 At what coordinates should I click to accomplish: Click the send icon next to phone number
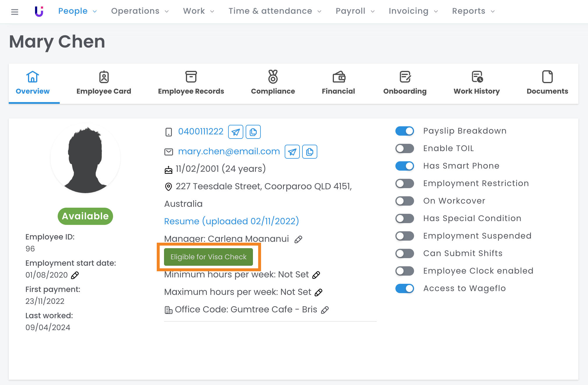(235, 132)
